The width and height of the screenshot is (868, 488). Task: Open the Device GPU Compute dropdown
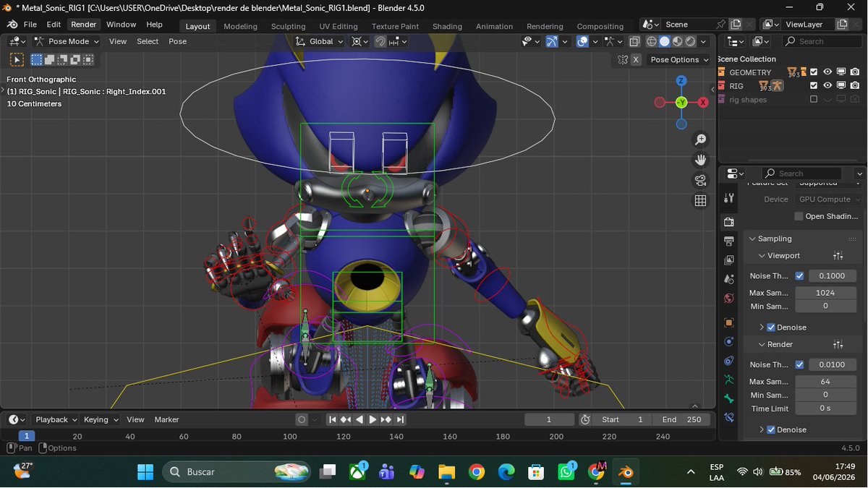[x=829, y=199]
